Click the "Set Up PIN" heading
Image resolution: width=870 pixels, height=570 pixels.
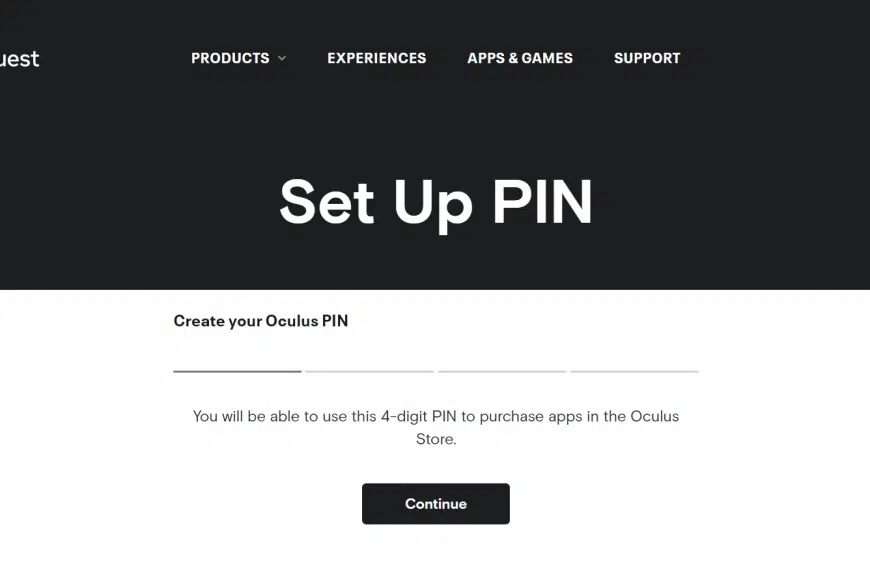436,203
